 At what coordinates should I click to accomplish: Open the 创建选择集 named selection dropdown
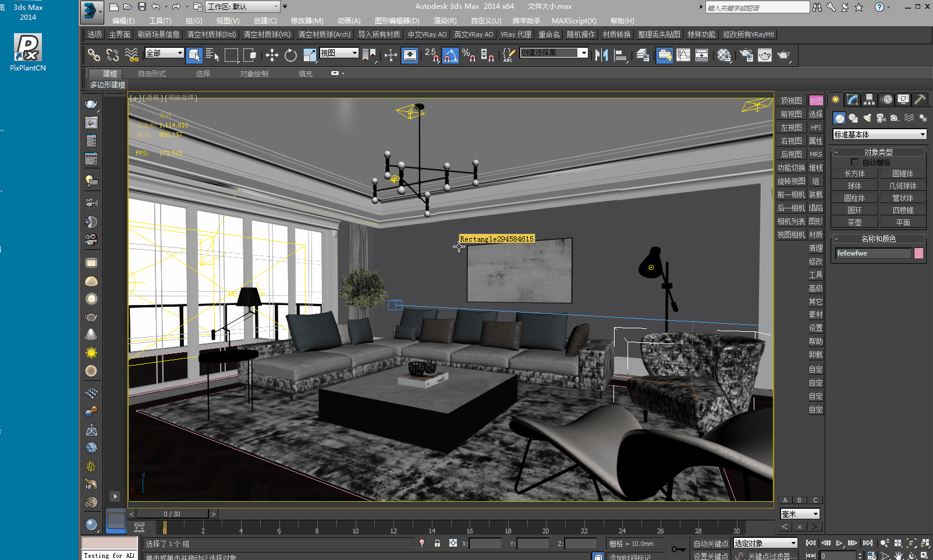554,53
